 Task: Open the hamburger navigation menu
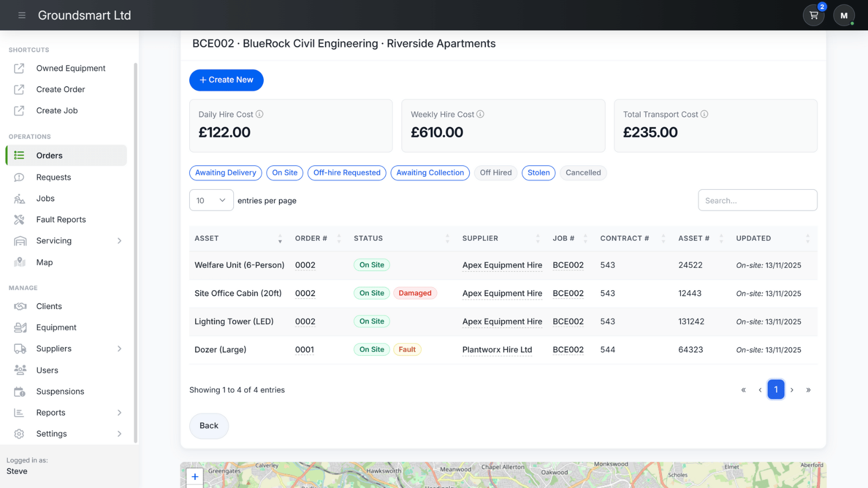click(x=22, y=15)
